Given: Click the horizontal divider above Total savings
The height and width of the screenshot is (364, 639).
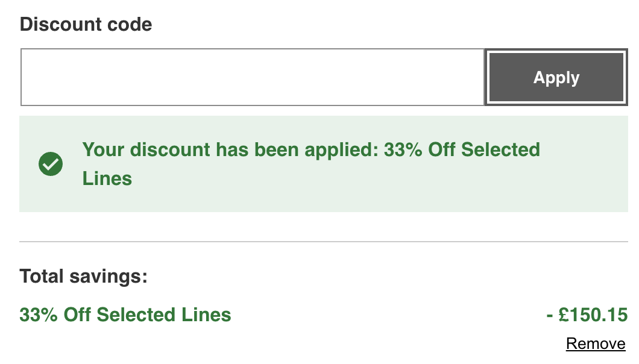Looking at the screenshot, I should click(x=323, y=242).
